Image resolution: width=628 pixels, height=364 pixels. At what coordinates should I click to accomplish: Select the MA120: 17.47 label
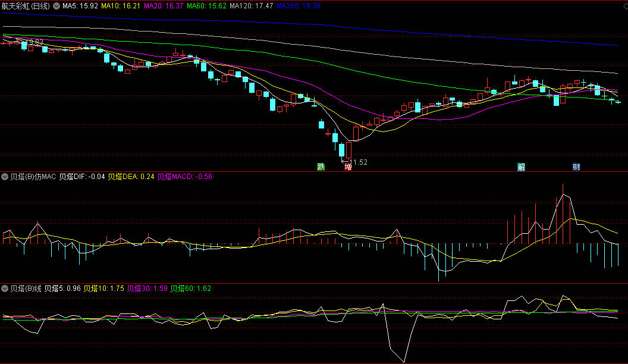click(251, 6)
